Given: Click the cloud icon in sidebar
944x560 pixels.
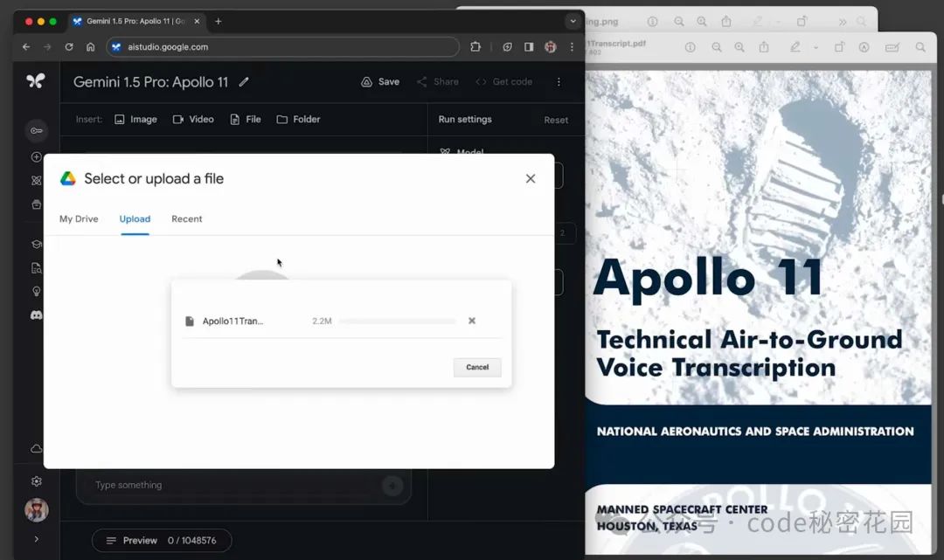Looking at the screenshot, I should tap(36, 449).
